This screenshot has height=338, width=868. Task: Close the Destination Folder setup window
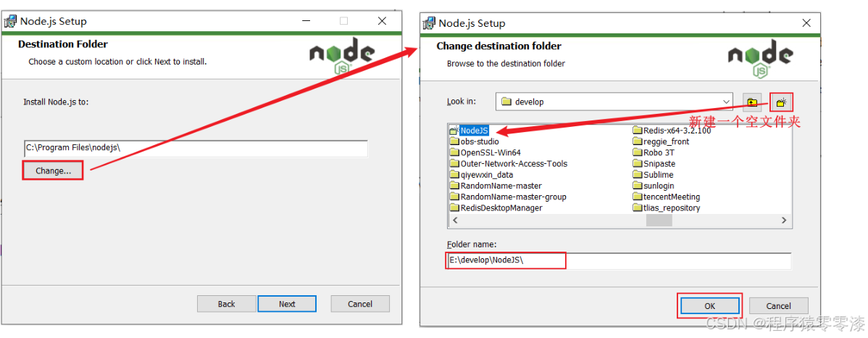pos(382,22)
